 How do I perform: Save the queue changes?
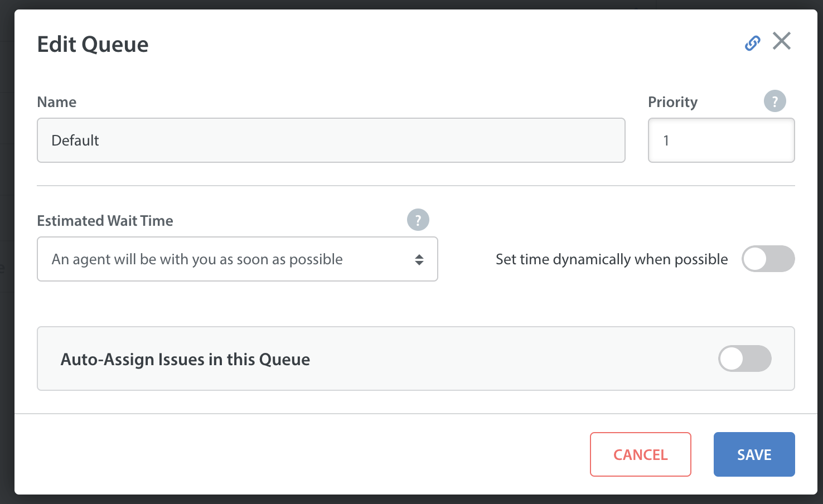tap(754, 454)
